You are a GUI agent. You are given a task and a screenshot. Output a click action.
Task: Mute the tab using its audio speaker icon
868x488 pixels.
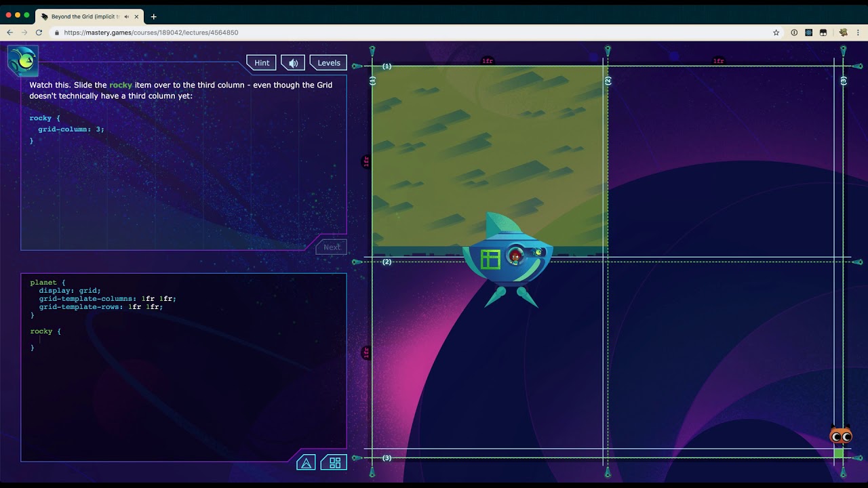(x=127, y=16)
